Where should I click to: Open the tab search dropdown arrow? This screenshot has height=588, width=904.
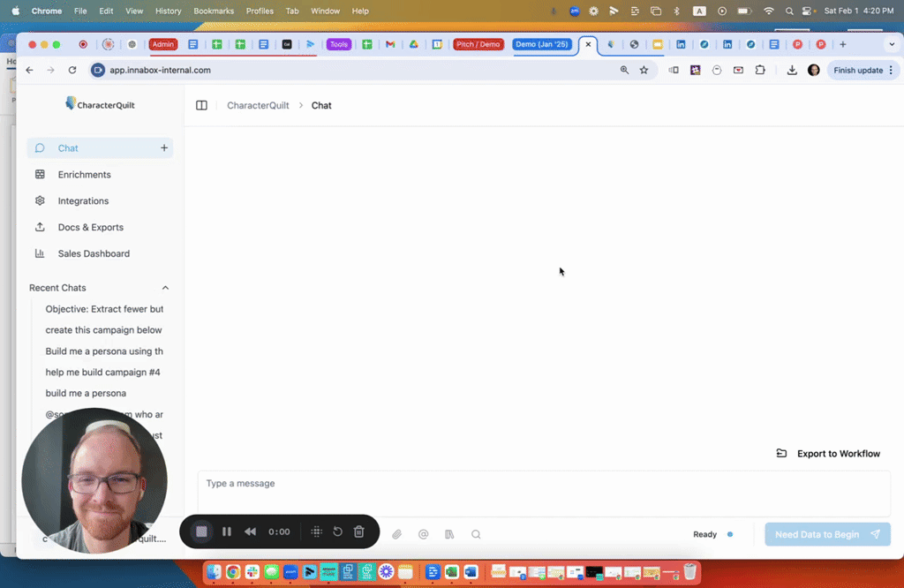(x=892, y=44)
